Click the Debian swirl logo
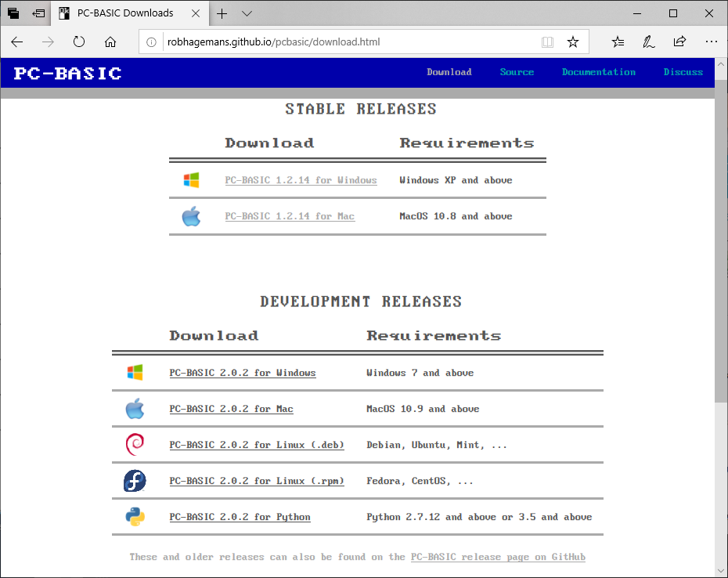Screen dimensions: 728x578 point(135,445)
